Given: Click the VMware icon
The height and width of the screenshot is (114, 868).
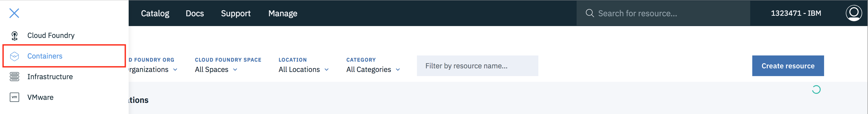Looking at the screenshot, I should point(14,97).
